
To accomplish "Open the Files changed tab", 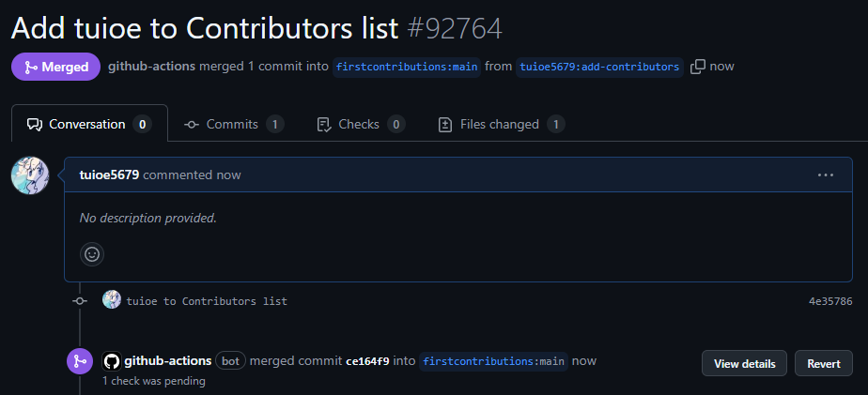I will pyautogui.click(x=501, y=124).
